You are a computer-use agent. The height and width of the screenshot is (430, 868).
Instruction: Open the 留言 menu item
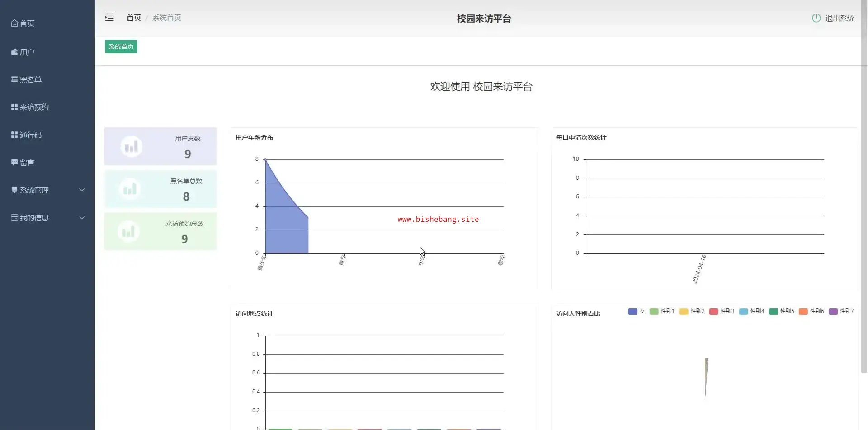coord(47,163)
